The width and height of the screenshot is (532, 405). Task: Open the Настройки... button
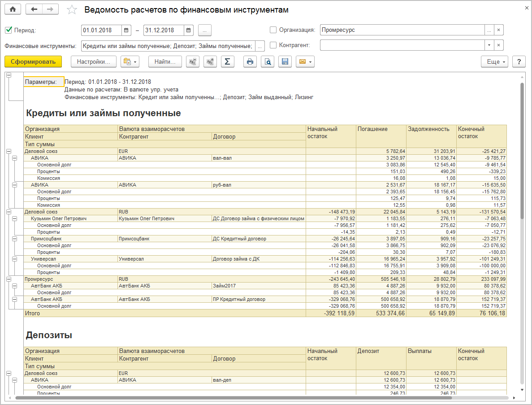point(93,62)
